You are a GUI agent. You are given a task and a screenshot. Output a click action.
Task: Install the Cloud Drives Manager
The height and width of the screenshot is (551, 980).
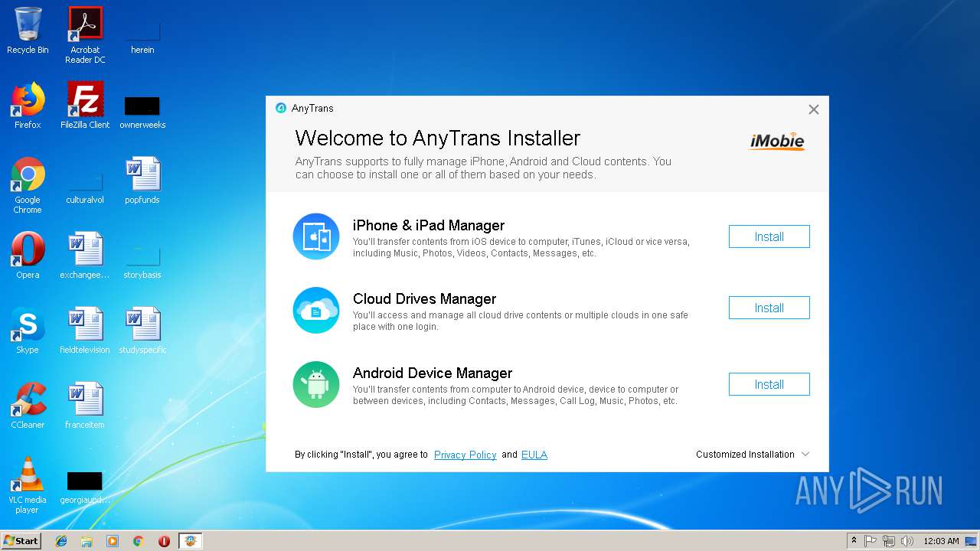point(769,308)
